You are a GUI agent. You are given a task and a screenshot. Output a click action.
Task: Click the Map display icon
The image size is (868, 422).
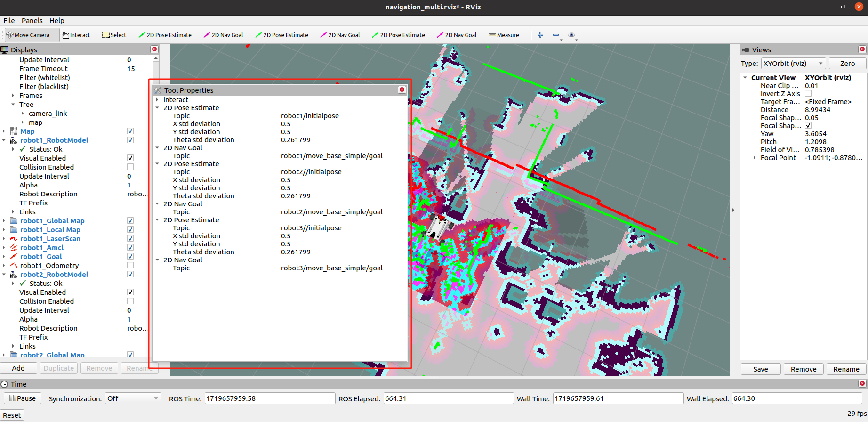click(x=14, y=131)
